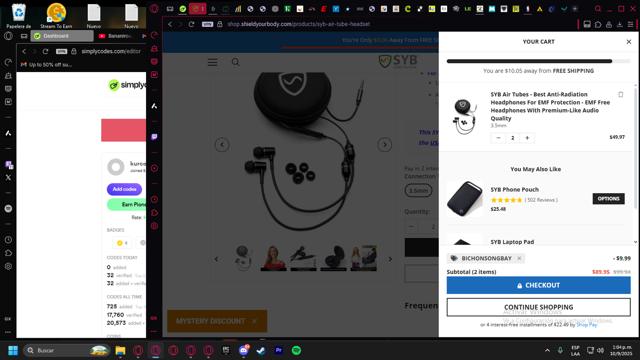Choose Options for SYB Phone Pouch
This screenshot has height=360, width=640.
click(x=608, y=199)
